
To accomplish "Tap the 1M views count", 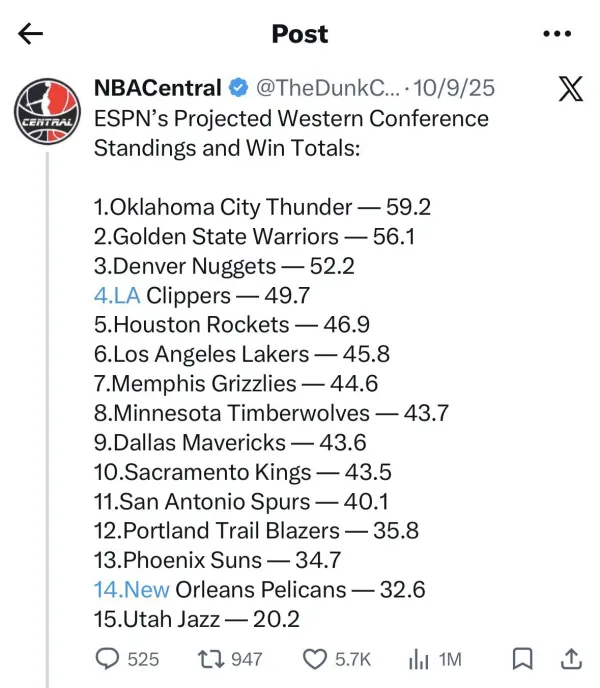I will [x=450, y=659].
